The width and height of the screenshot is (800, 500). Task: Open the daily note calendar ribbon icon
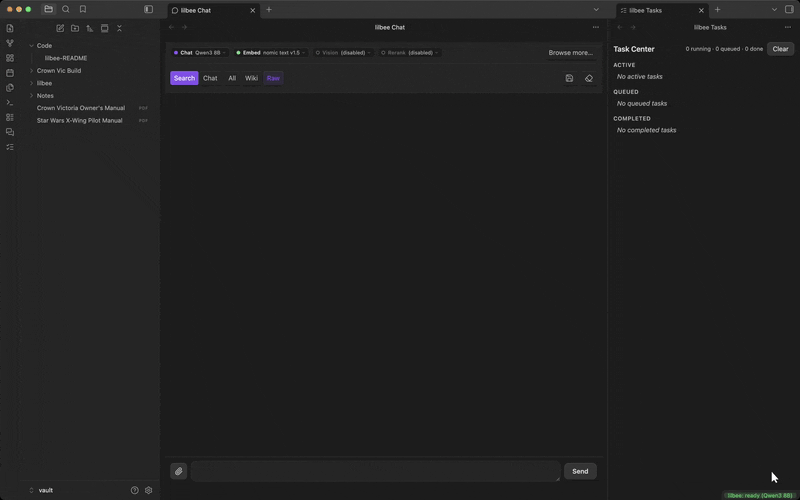10,72
